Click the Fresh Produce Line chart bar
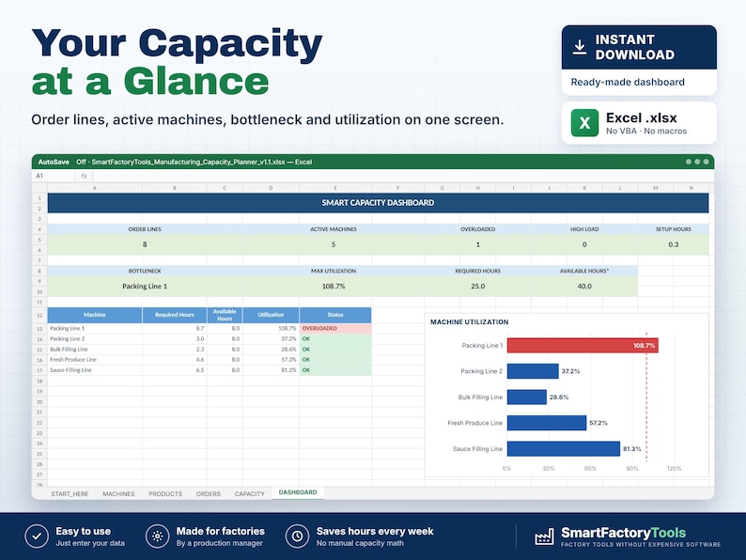The height and width of the screenshot is (560, 746). click(547, 423)
